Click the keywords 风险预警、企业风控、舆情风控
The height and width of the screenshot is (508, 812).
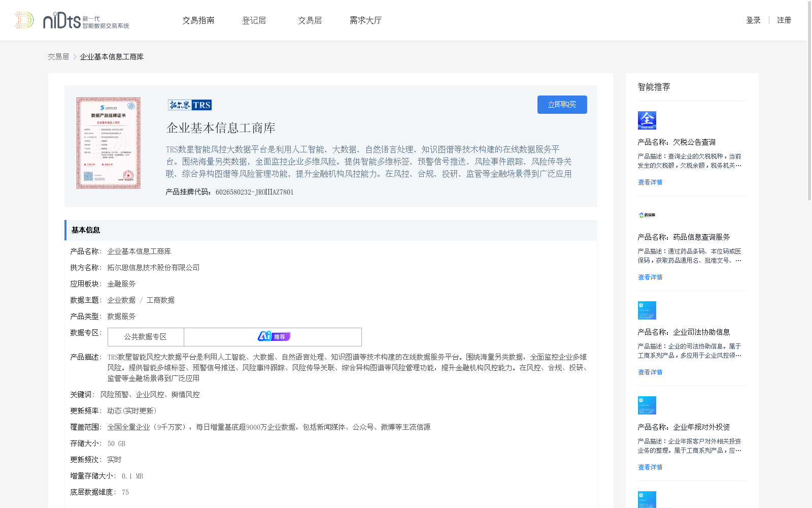[x=150, y=395]
